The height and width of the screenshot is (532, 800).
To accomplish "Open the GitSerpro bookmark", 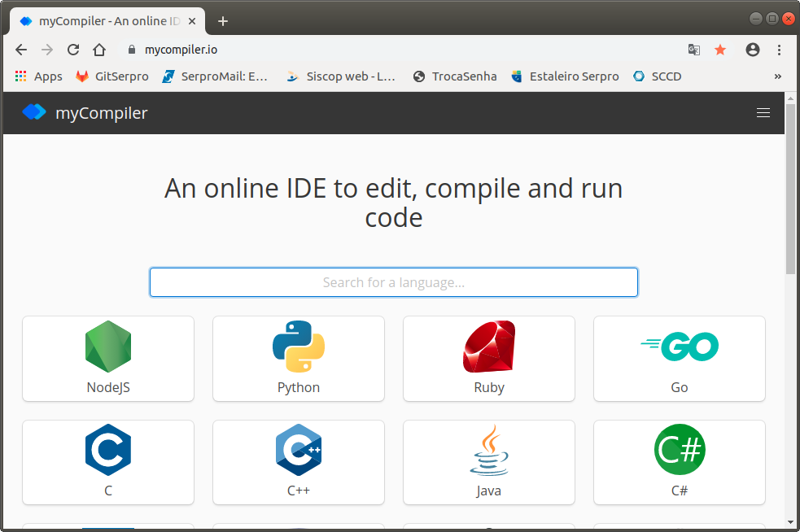I will (112, 76).
